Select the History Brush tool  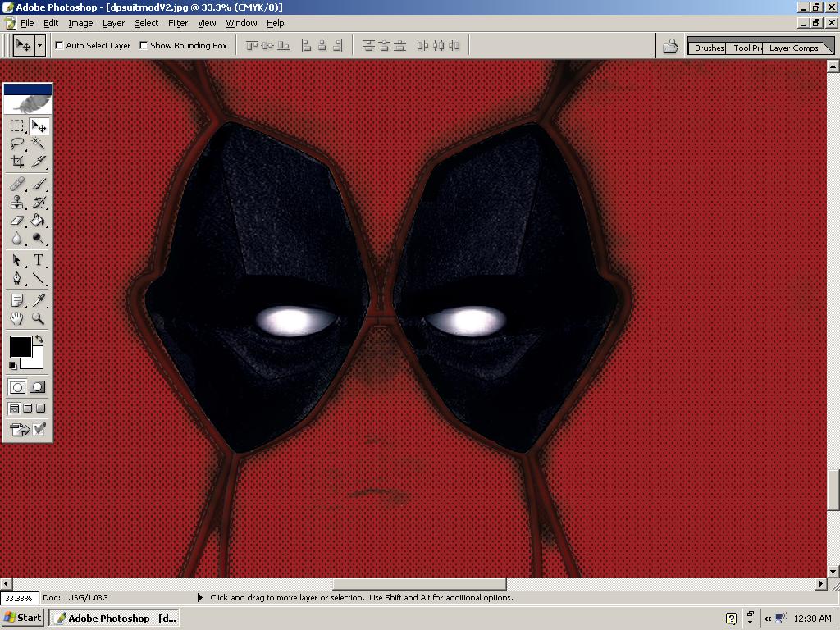click(39, 203)
